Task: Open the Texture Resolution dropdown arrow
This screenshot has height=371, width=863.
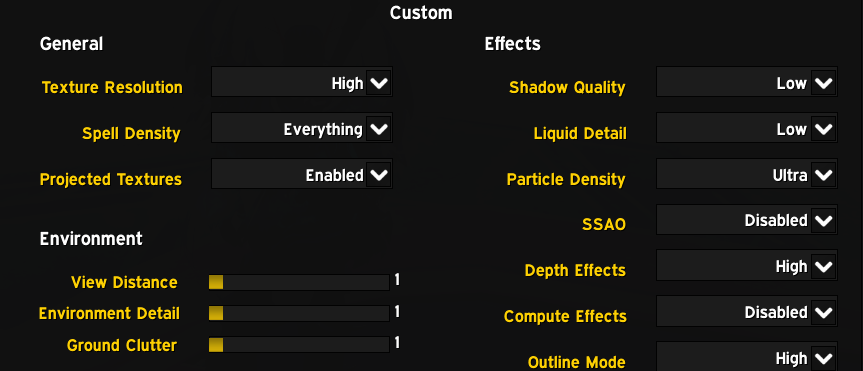Action: 379,84
